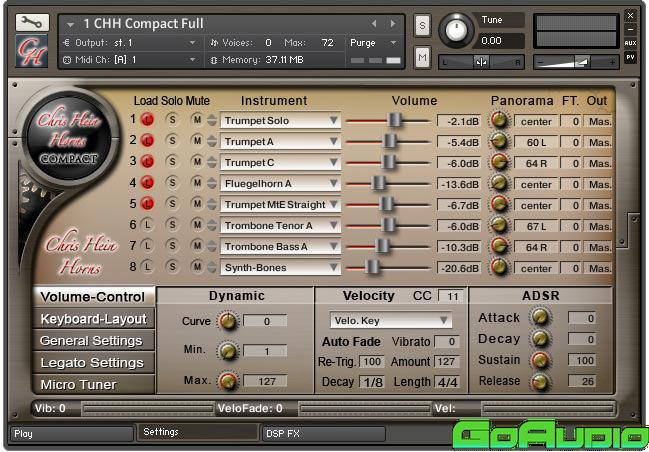Switch to the Play page
This screenshot has width=649, height=452.
point(72,434)
